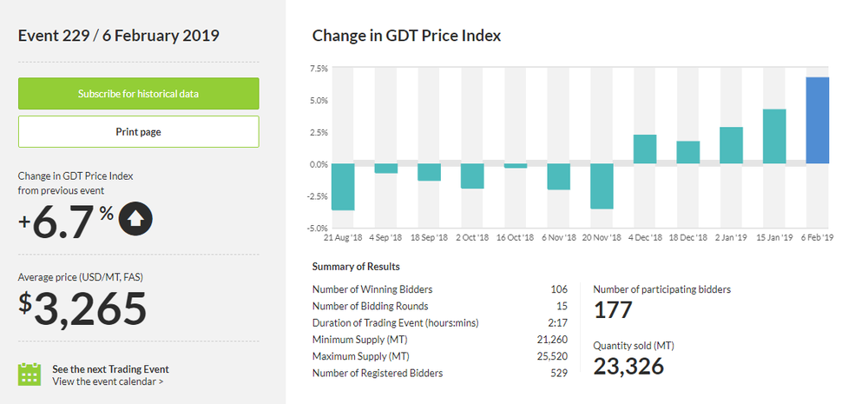Open the View the event calendar link
The height and width of the screenshot is (404, 868).
[x=108, y=381]
